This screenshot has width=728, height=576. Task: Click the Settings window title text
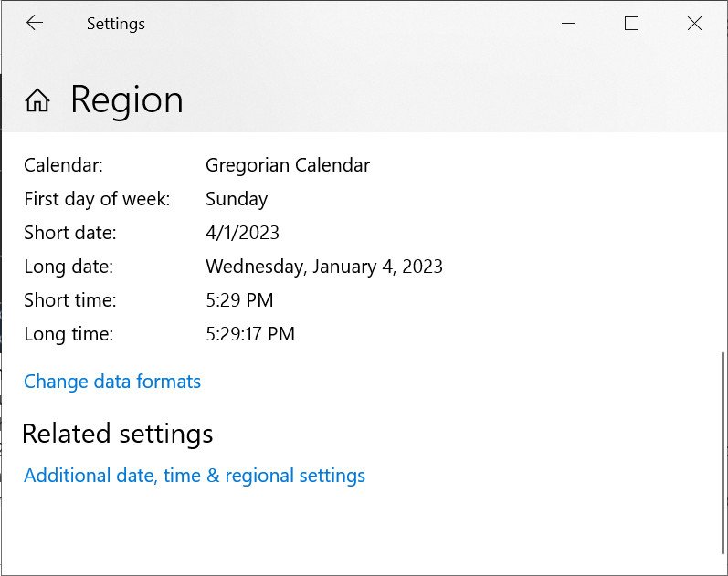(x=116, y=24)
